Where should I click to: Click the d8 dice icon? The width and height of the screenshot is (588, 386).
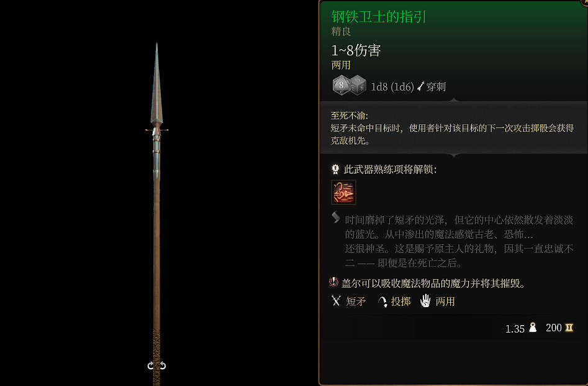(x=341, y=85)
